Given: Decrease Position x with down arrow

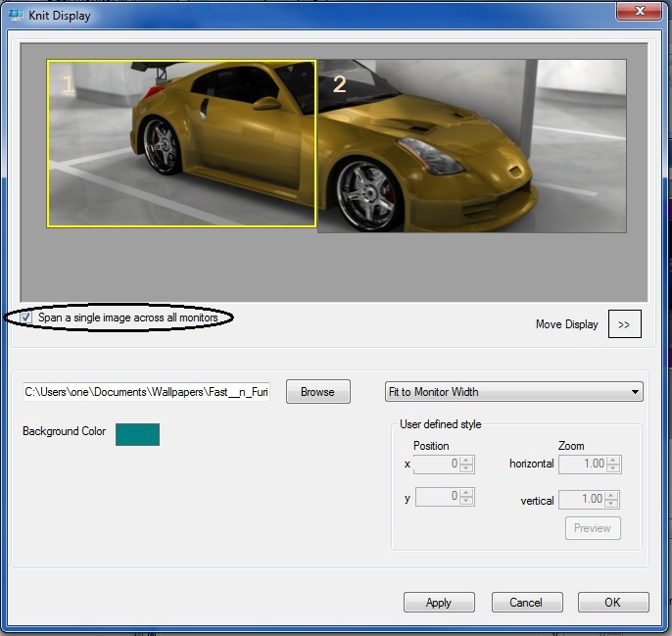Looking at the screenshot, I should pos(466,468).
